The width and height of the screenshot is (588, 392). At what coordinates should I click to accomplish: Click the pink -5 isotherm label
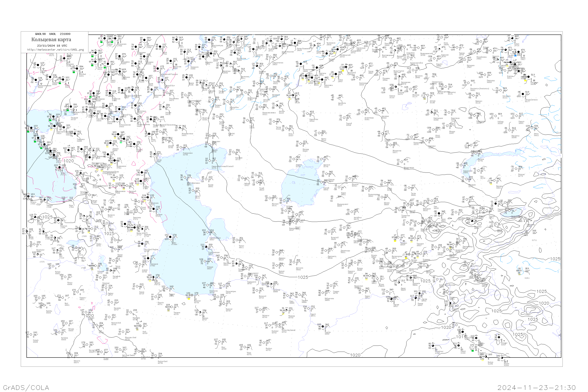tap(34, 73)
